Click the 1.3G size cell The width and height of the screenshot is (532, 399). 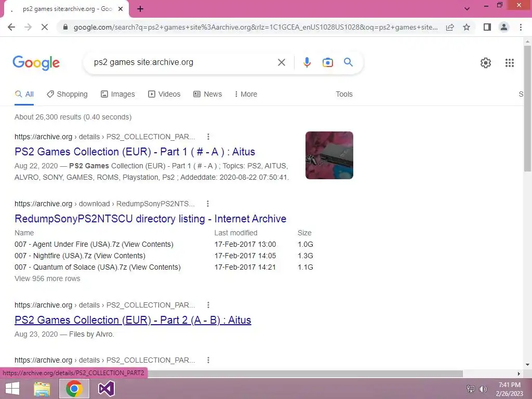(x=305, y=256)
